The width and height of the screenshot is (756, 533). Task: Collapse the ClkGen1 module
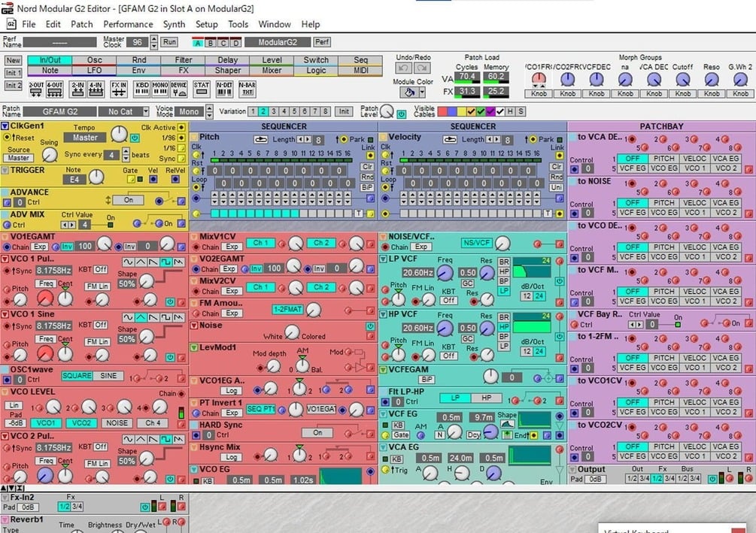[x=5, y=126]
